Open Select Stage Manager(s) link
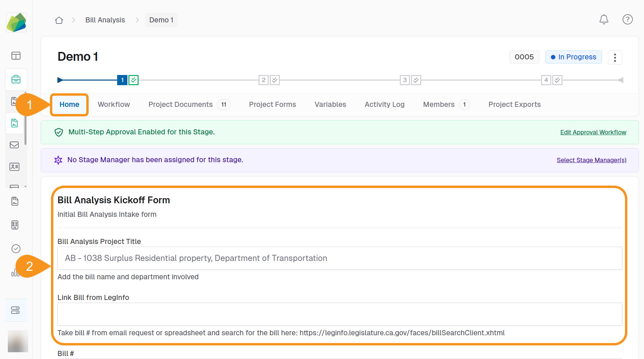 click(x=591, y=160)
